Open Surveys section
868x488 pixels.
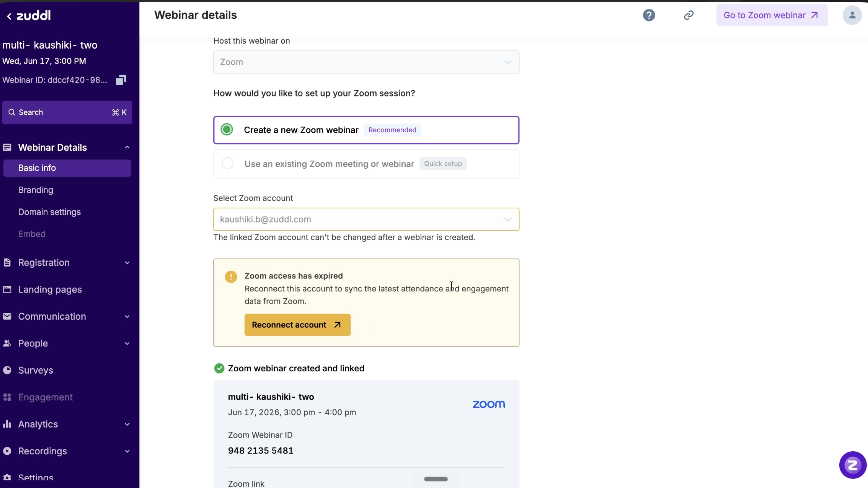pyautogui.click(x=36, y=370)
